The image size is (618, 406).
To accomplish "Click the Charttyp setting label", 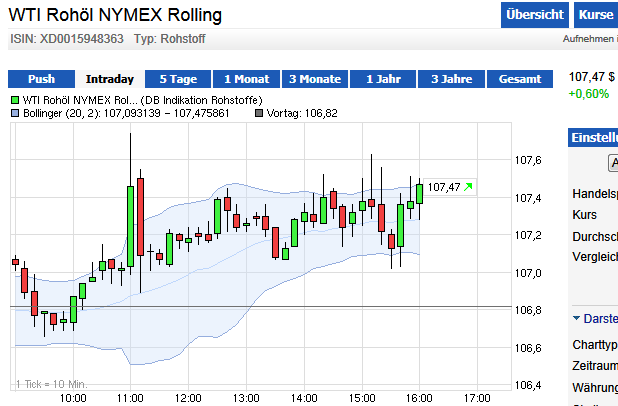I will (x=595, y=345).
